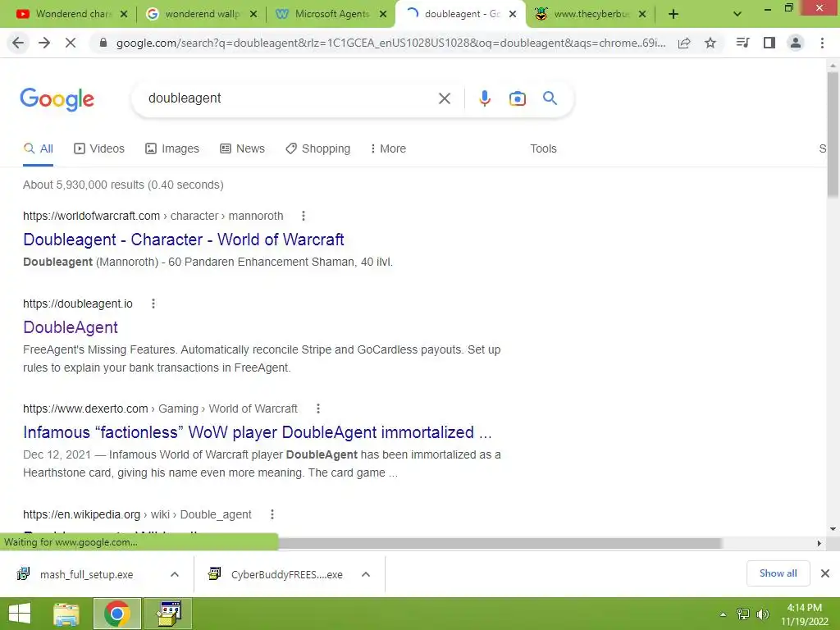Go forward to the next page

pos(44,43)
